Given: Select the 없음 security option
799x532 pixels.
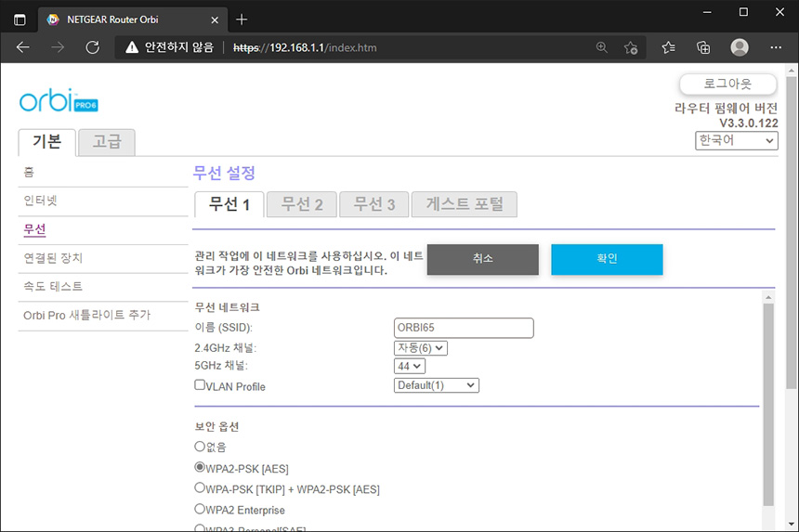Looking at the screenshot, I should pos(200,447).
